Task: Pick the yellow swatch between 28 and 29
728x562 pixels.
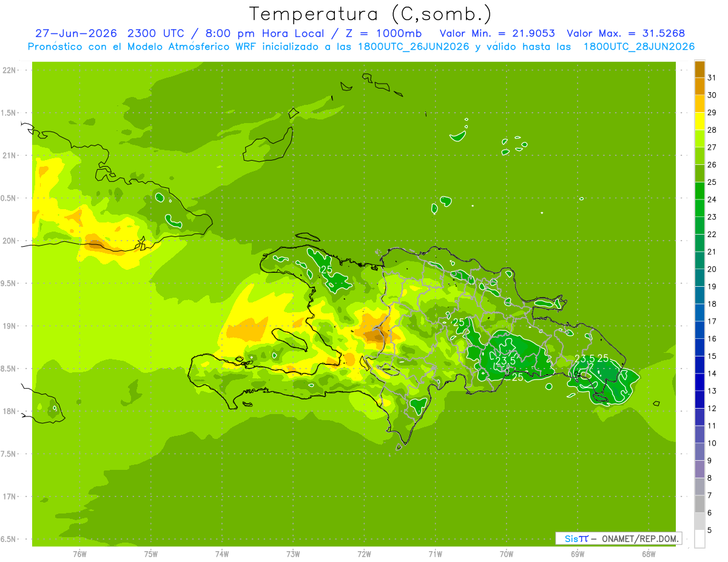Action: click(699, 121)
